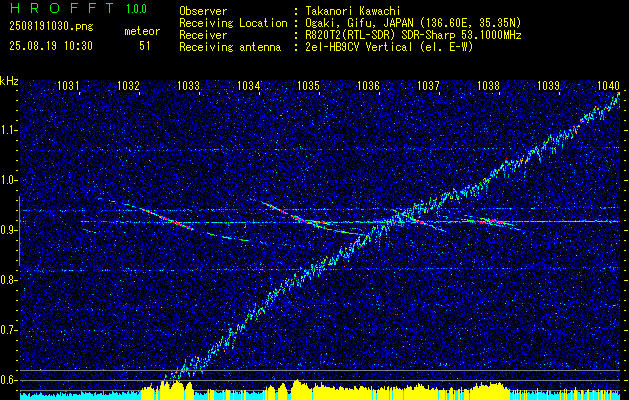Select the R820T2(RTL-SDR) SDR-Sharp 53.1000MHz text
629x400 pixels.
[413, 35]
